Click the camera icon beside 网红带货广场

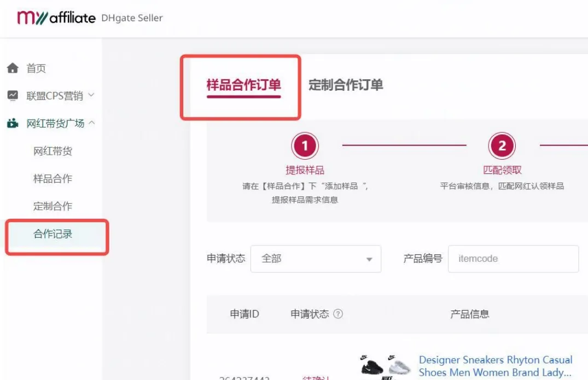(13, 123)
